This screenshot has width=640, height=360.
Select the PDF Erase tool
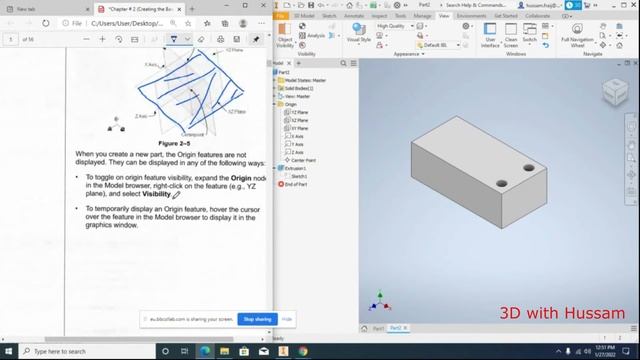point(201,39)
